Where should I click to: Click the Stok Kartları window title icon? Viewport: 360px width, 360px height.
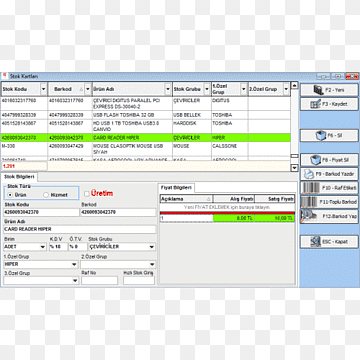tap(4, 76)
